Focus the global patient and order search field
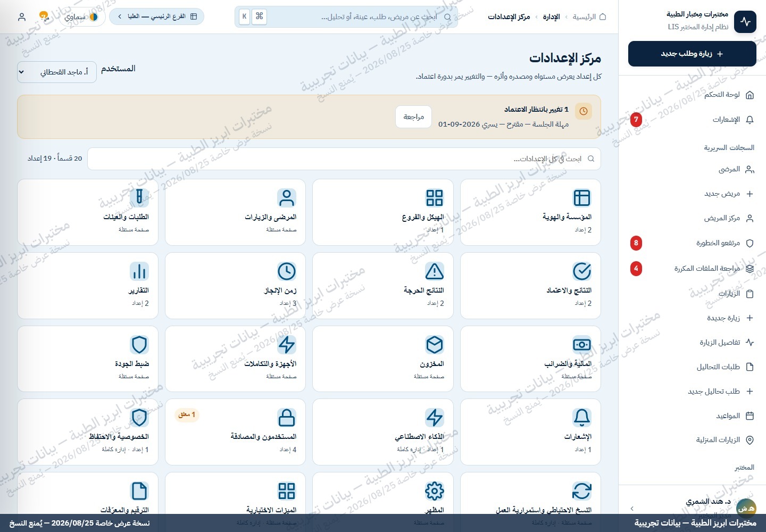The image size is (766, 532). point(346,17)
